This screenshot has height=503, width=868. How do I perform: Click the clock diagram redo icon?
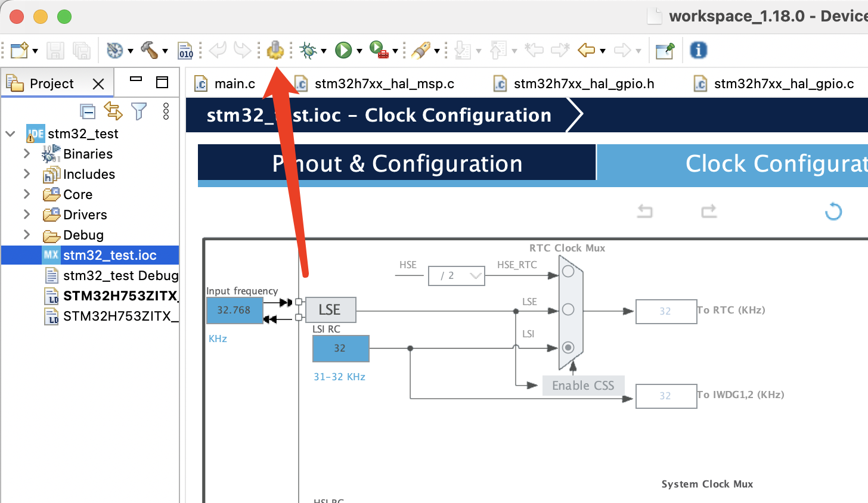709,211
